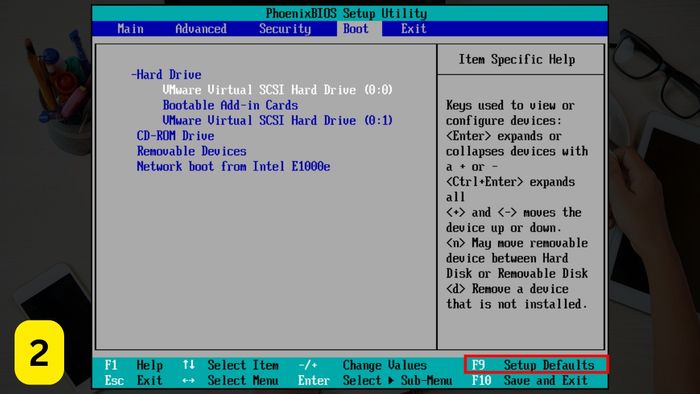This screenshot has height=394, width=700.
Task: Click the "<n> May move removable" help line
Action: [x=517, y=243]
